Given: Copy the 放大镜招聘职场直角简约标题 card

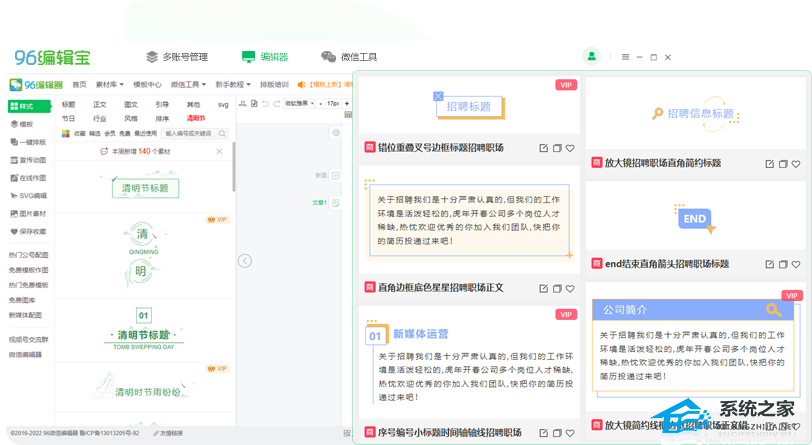Looking at the screenshot, I should click(783, 164).
